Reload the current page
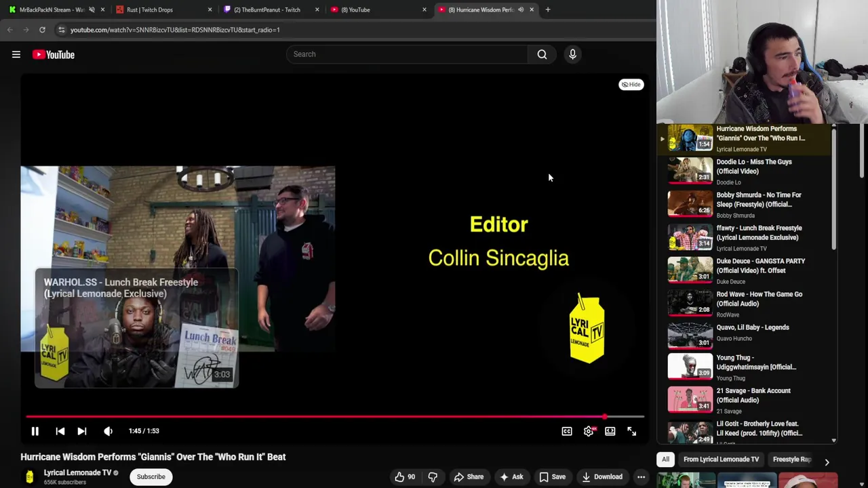868x488 pixels. (x=42, y=30)
